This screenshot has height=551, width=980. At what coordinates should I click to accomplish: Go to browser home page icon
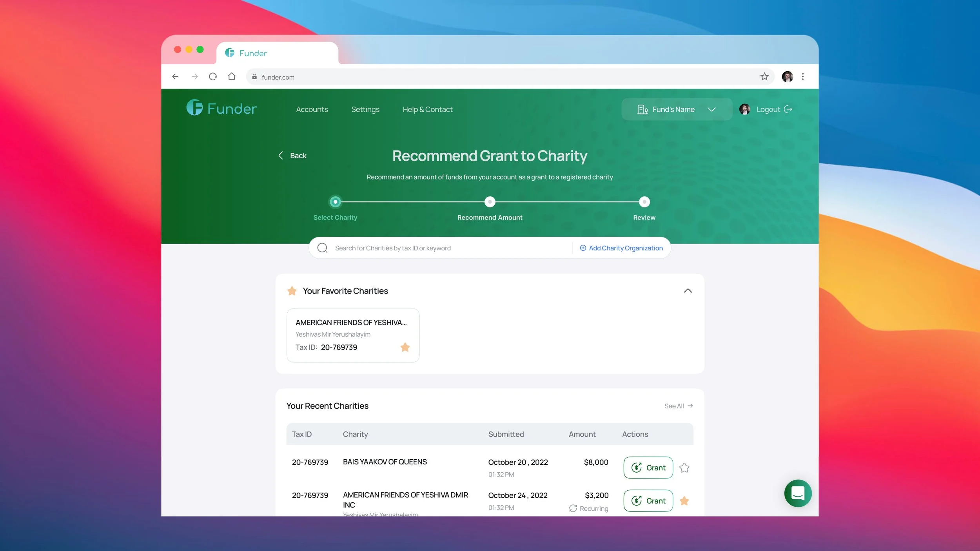pos(232,77)
